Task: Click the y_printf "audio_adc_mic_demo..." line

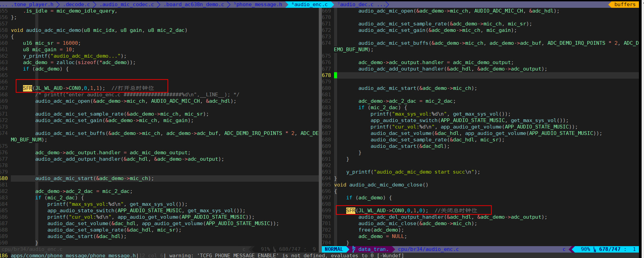Action: (75, 56)
